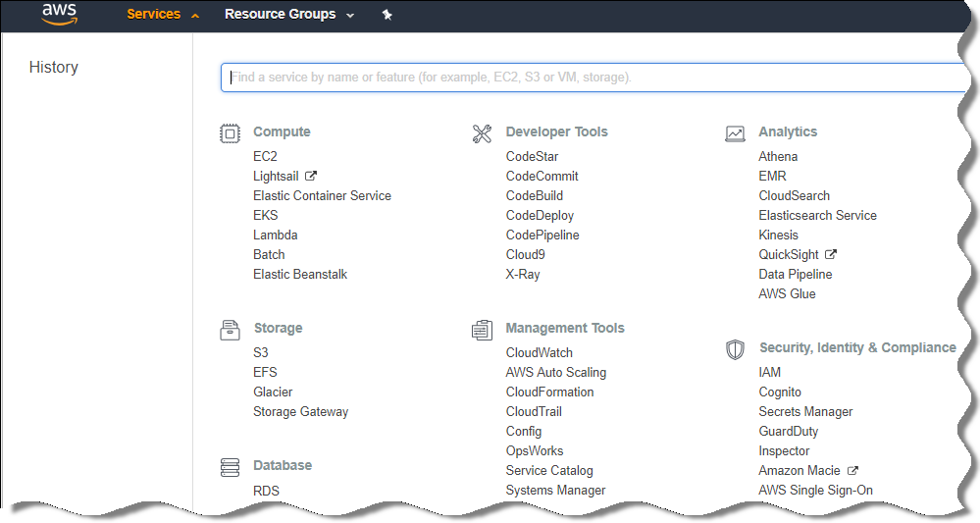Click the Compute chip category icon

[x=230, y=133]
